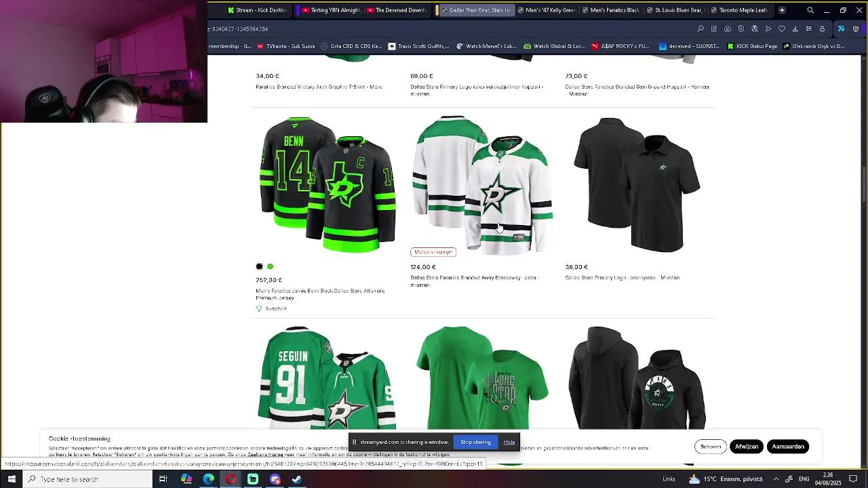The height and width of the screenshot is (488, 868).
Task: Open A$AP ROCKY x PU... bookmark
Action: (620, 46)
